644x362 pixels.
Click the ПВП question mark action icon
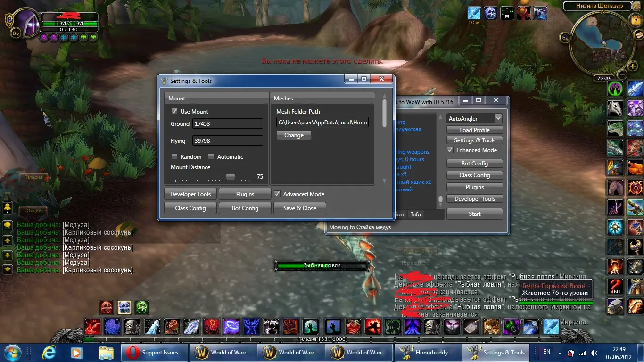[x=615, y=286]
